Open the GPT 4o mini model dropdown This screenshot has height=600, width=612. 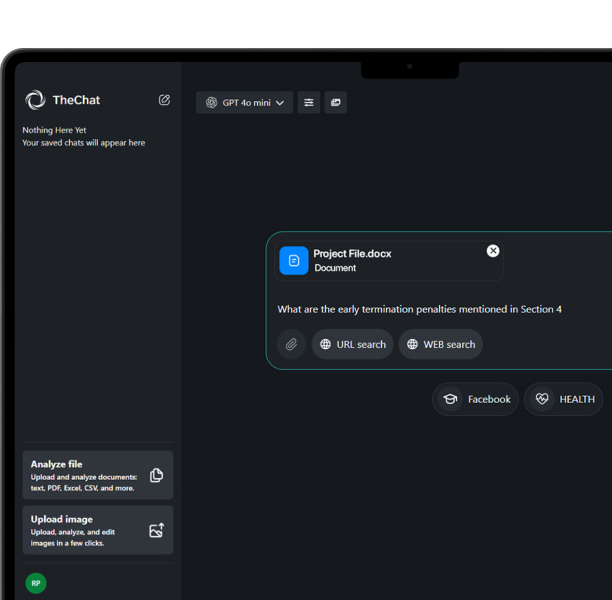click(x=244, y=103)
